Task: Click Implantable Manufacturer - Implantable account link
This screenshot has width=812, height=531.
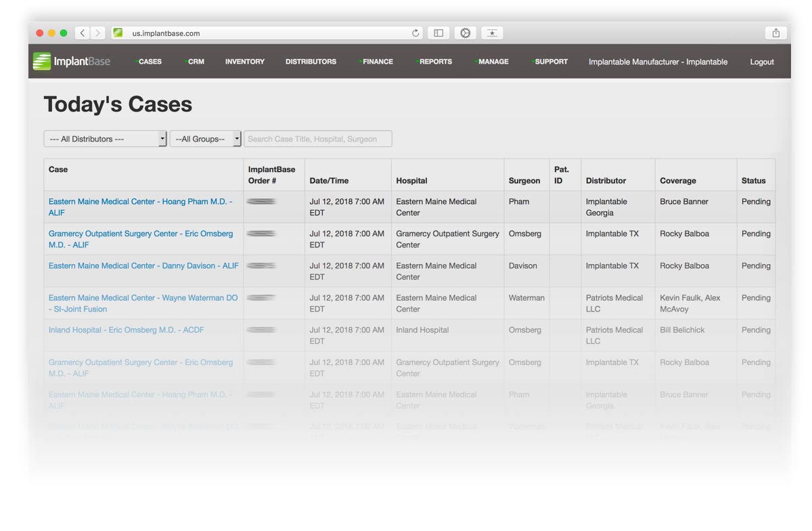Action: click(658, 62)
